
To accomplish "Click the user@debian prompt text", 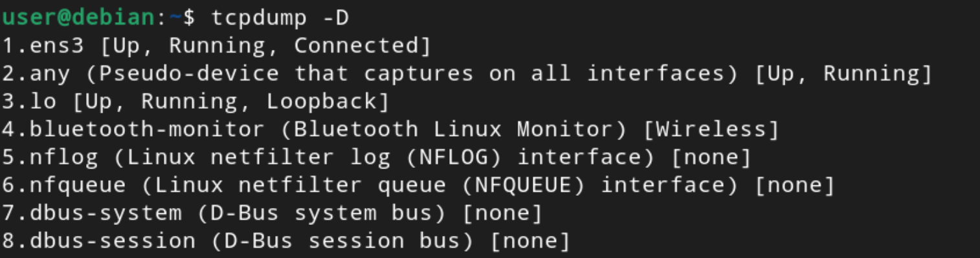I will pyautogui.click(x=78, y=18).
